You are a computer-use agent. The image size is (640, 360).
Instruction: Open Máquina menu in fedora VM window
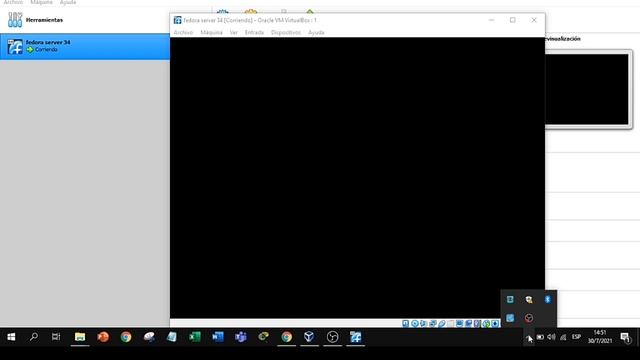[x=211, y=32]
